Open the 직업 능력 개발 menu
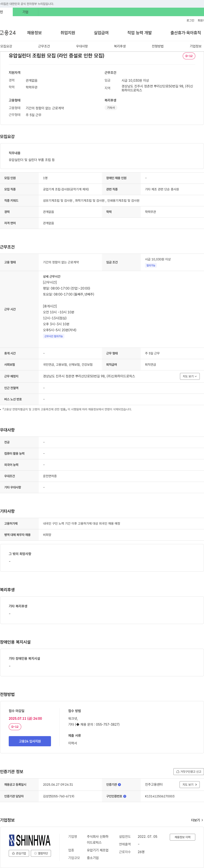The image size is (204, 868). click(x=139, y=33)
